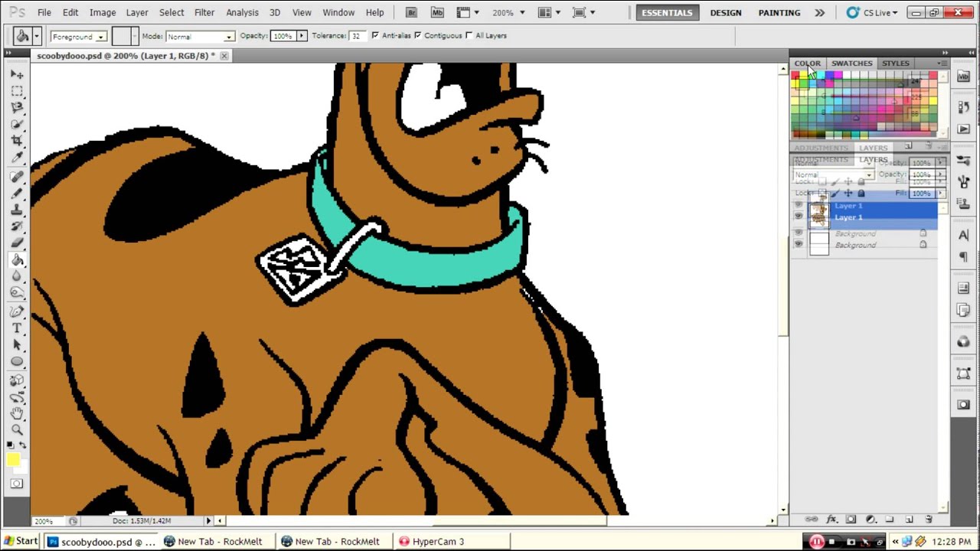This screenshot has width=980, height=551.
Task: Select the Brush tool
Action: click(17, 194)
